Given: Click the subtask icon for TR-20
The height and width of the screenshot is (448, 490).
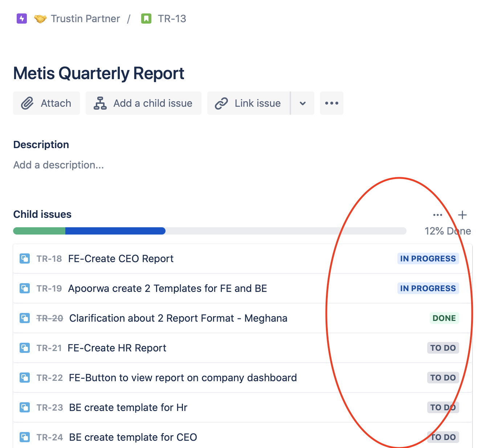Looking at the screenshot, I should (x=25, y=318).
